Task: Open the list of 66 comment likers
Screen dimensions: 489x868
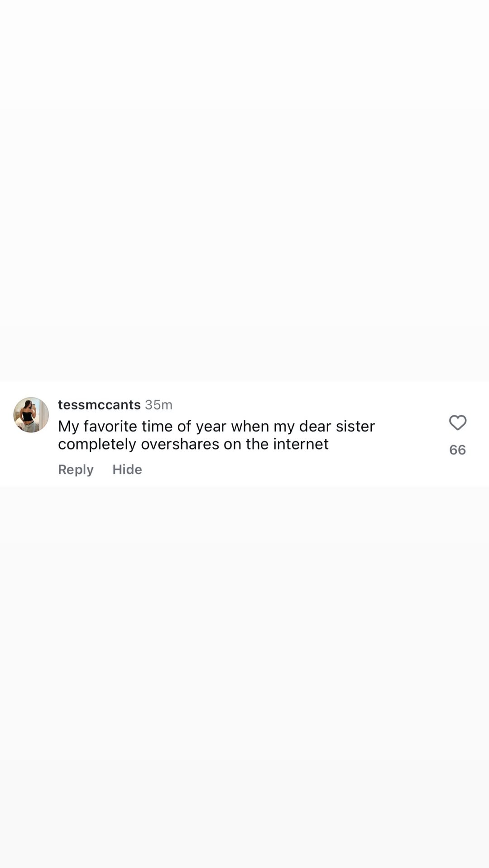Action: [x=457, y=450]
